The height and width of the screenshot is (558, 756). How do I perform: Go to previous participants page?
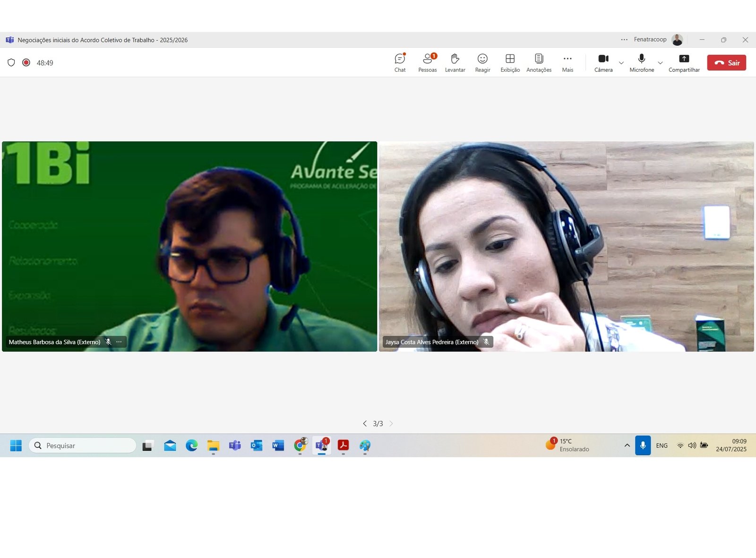(x=365, y=423)
